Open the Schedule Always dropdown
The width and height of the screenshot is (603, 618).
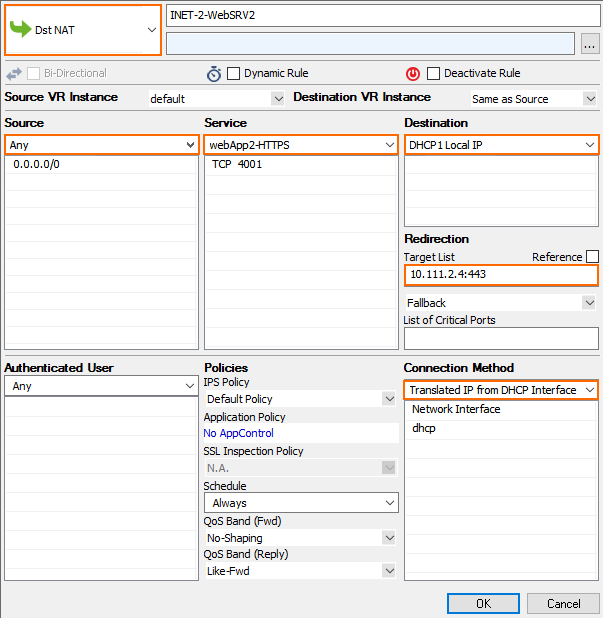pos(301,503)
